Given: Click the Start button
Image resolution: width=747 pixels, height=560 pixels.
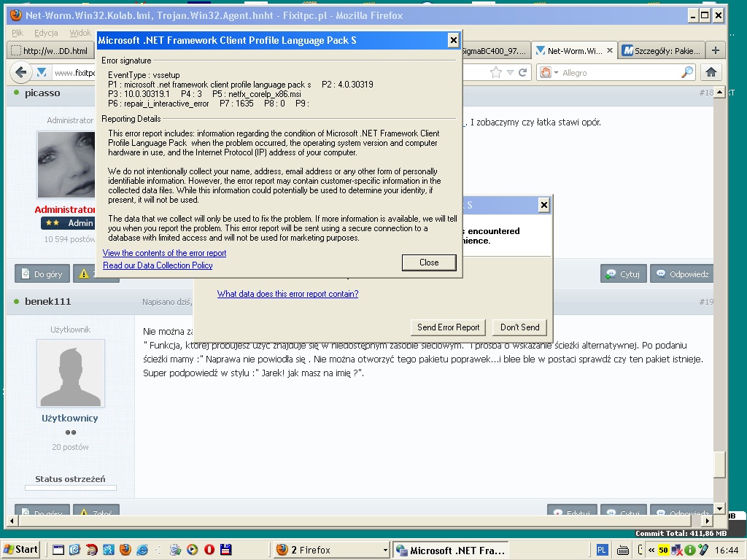Looking at the screenshot, I should pyautogui.click(x=20, y=550).
